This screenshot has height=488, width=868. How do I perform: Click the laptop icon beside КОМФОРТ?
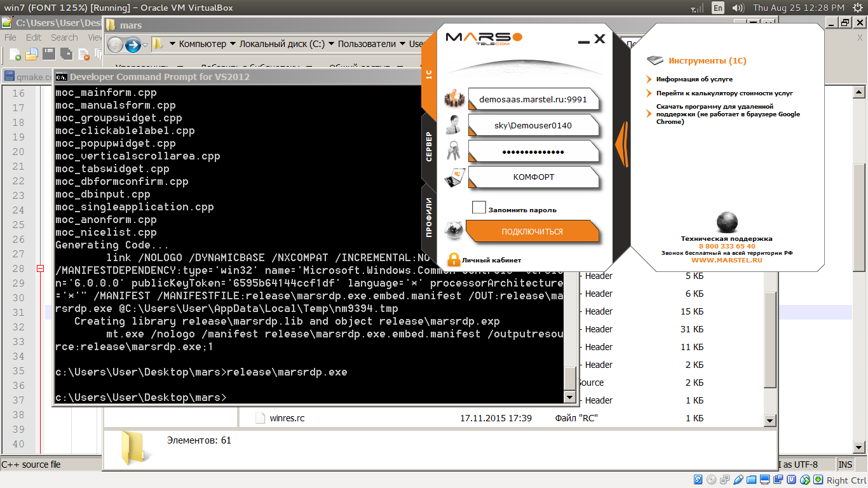(x=455, y=177)
